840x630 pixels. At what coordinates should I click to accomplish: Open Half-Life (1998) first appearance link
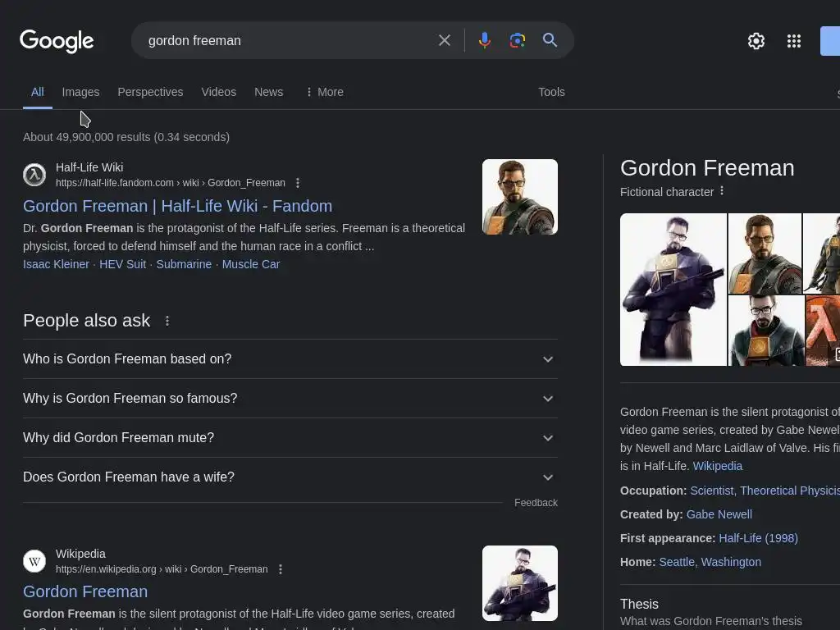[x=758, y=538]
